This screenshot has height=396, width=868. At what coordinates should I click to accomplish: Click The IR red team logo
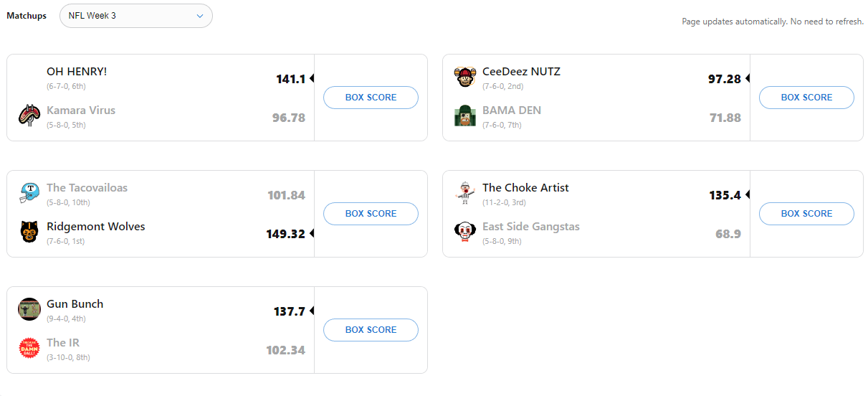point(29,347)
